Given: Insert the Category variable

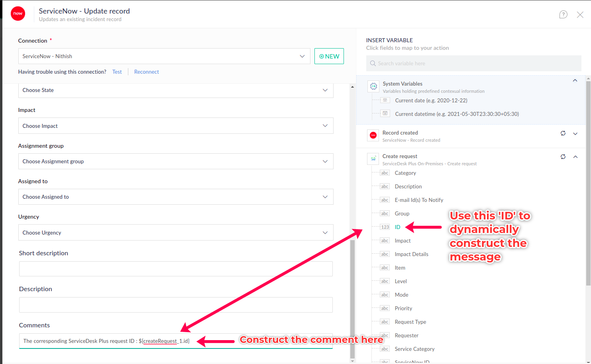Looking at the screenshot, I should point(405,173).
